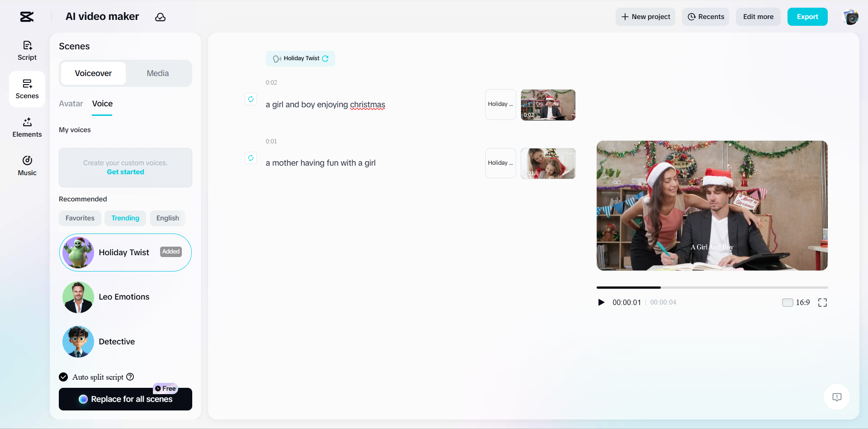
Task: Regenerate the first scene voiceover
Action: [x=251, y=99]
